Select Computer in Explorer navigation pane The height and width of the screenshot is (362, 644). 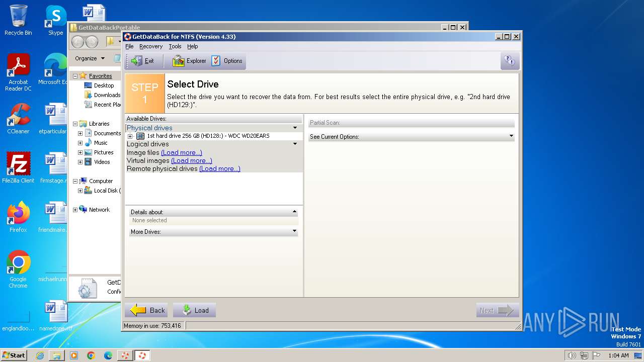coord(101,181)
